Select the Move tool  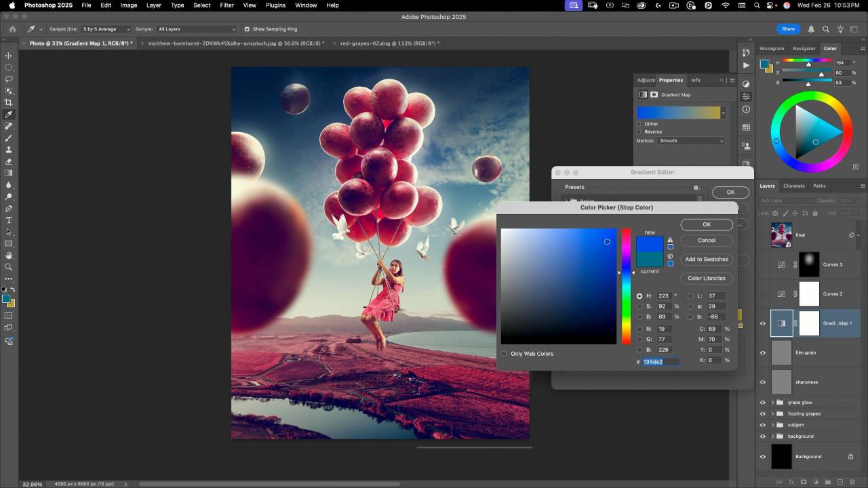point(9,56)
